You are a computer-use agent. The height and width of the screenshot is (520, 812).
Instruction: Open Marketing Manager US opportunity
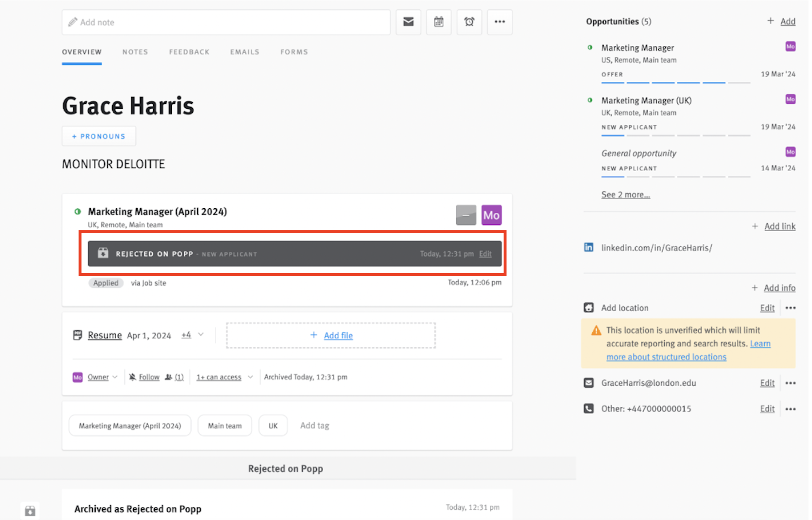click(x=637, y=47)
